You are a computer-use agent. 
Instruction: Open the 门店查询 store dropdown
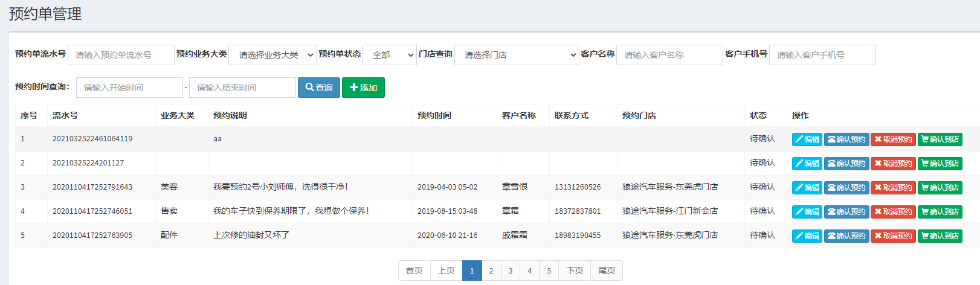517,55
